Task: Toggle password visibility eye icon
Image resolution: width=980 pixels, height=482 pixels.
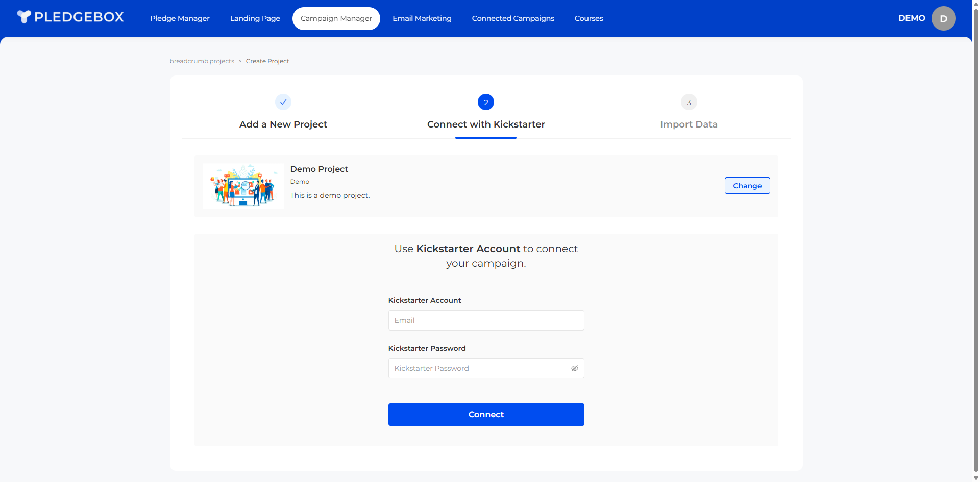Action: pos(574,368)
